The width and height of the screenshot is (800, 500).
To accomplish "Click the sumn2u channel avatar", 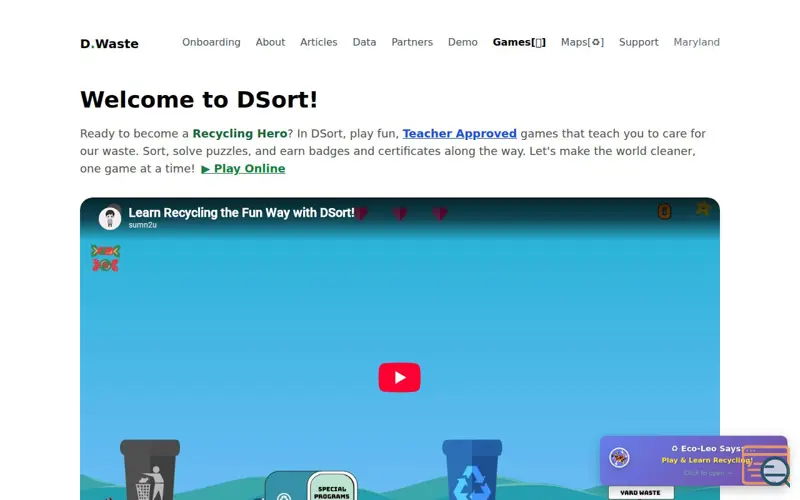I will (x=110, y=218).
